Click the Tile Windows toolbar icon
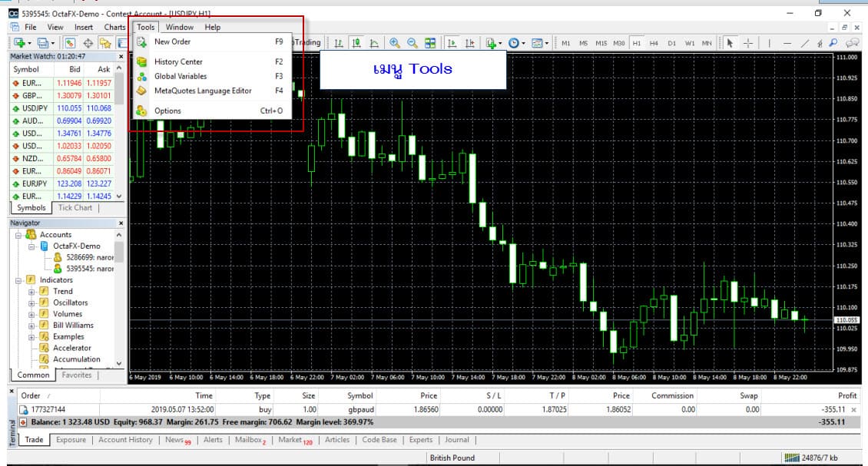The width and height of the screenshot is (868, 466). 430,43
